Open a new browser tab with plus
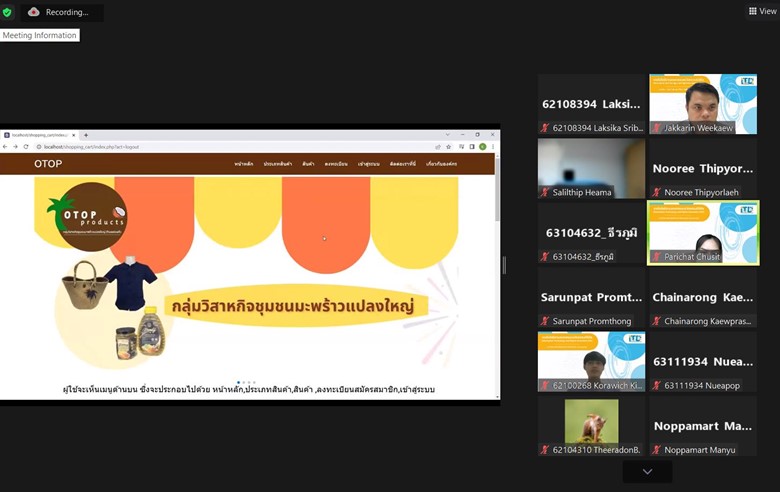The width and height of the screenshot is (780, 492). click(86, 135)
